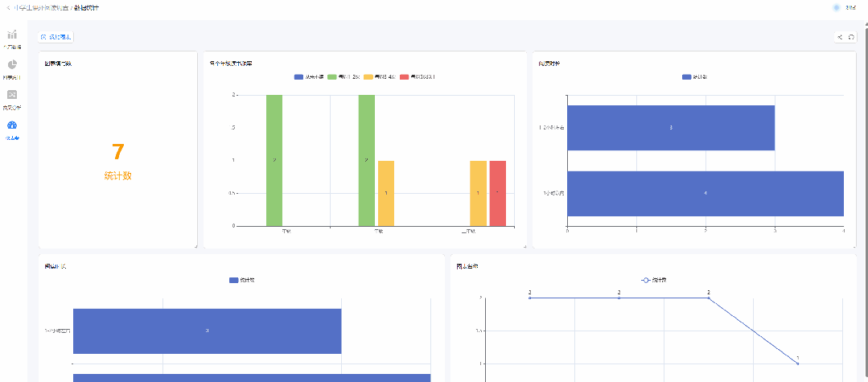The height and width of the screenshot is (382, 868).
Task: Click the yellow bar in the last group
Action: [x=479, y=193]
